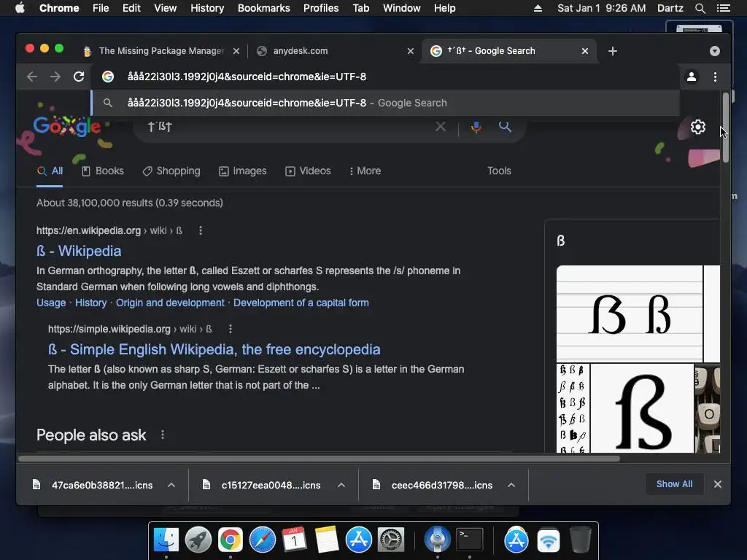Image resolution: width=747 pixels, height=560 pixels.
Task: Select the Google Search autocomplete suggestion
Action: coord(386,103)
